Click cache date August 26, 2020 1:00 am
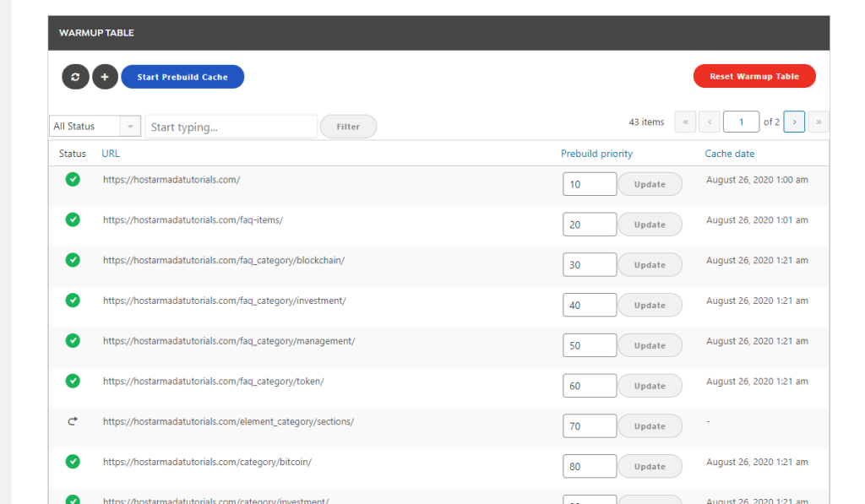 (x=757, y=180)
